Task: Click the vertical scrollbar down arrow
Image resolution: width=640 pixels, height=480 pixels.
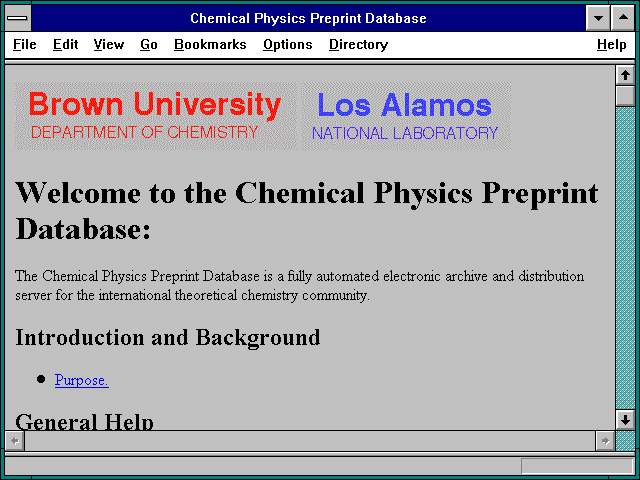Action: [625, 420]
